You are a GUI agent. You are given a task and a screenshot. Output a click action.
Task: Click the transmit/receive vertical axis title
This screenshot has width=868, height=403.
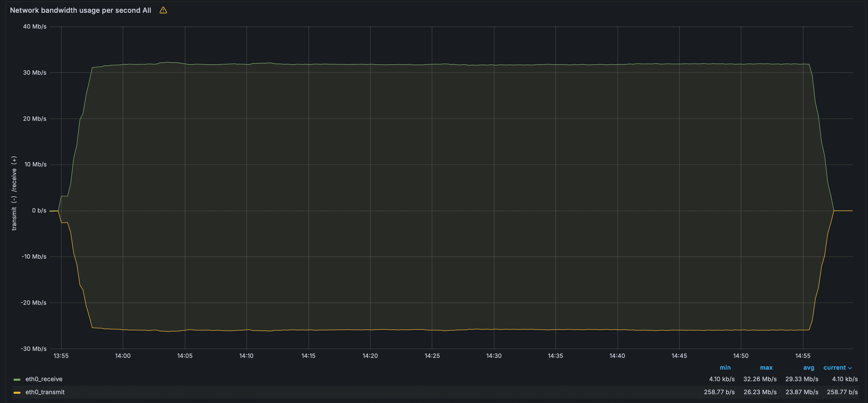pyautogui.click(x=14, y=193)
